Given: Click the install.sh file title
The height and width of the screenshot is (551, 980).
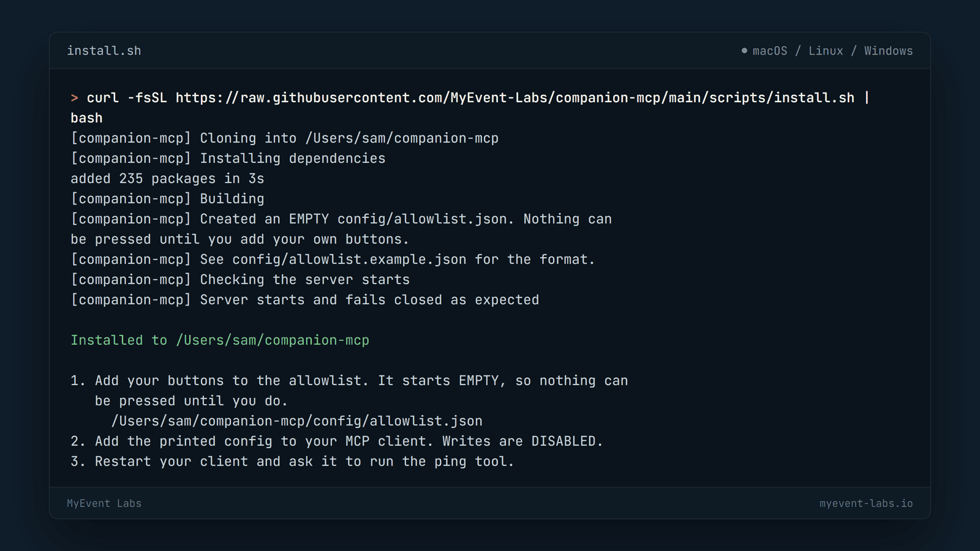Looking at the screenshot, I should 104,51.
